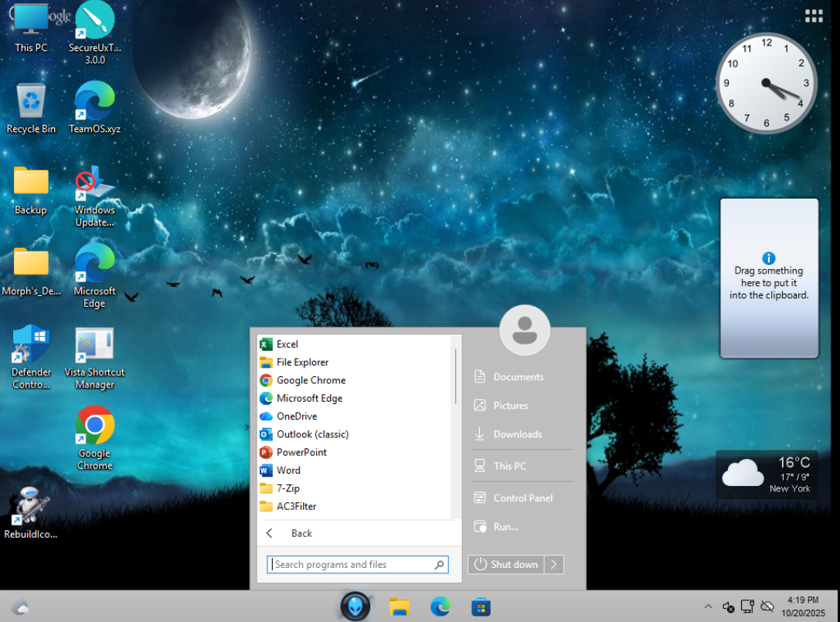Open Outlook (classic) in the start menu
840x622 pixels.
click(311, 434)
